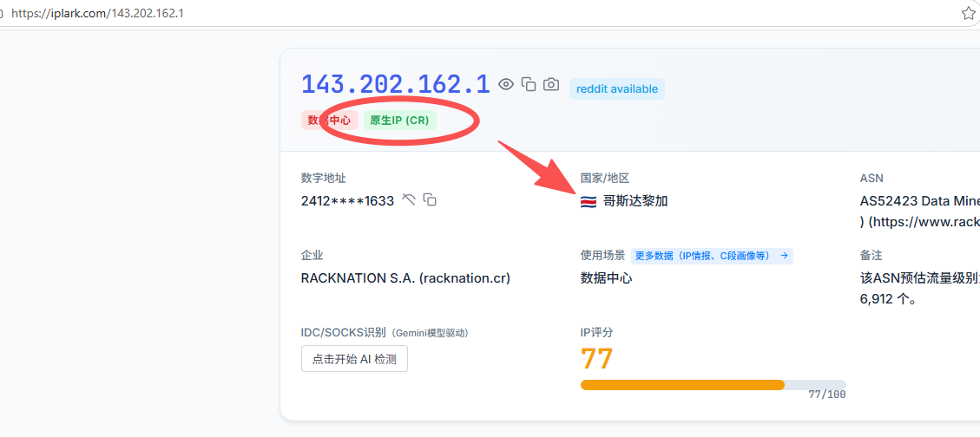Click the reddit available badge

tap(617, 88)
